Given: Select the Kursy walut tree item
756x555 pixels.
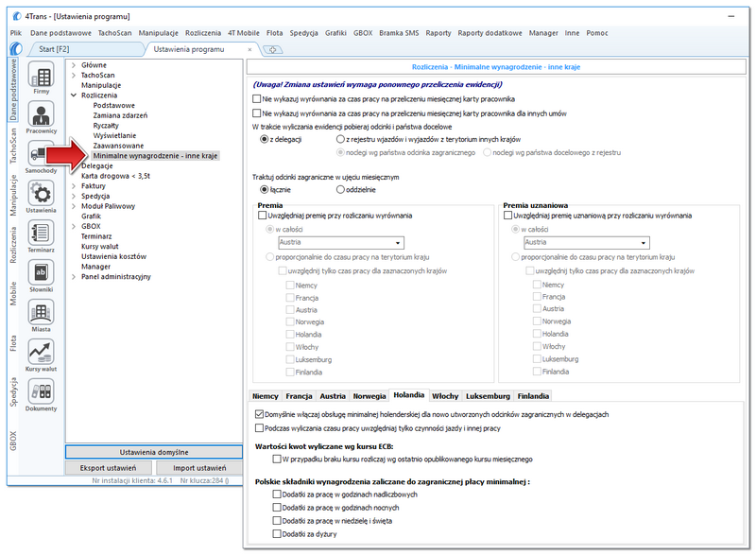Looking at the screenshot, I should tap(100, 247).
